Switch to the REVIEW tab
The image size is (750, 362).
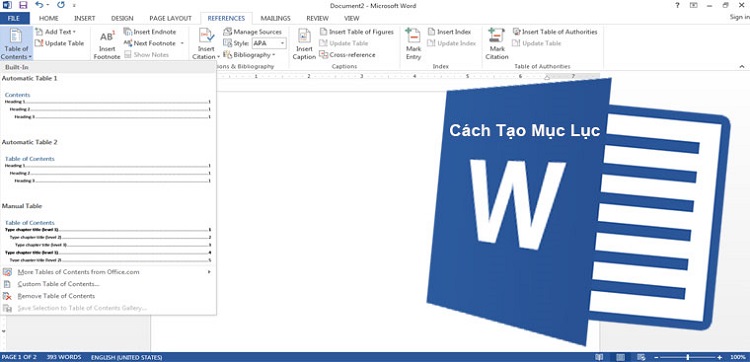tap(317, 18)
